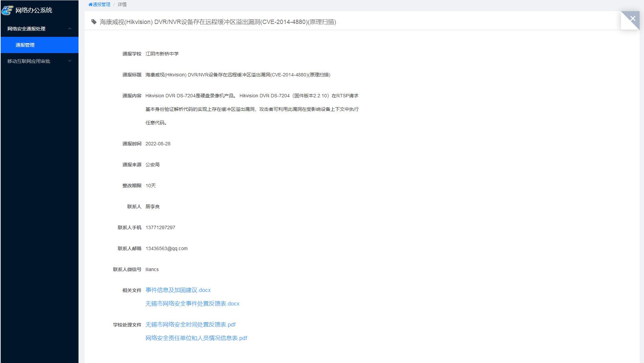Open 无锡市网络安全时间处置反馈表.pdf
This screenshot has width=644, height=363.
point(191,324)
